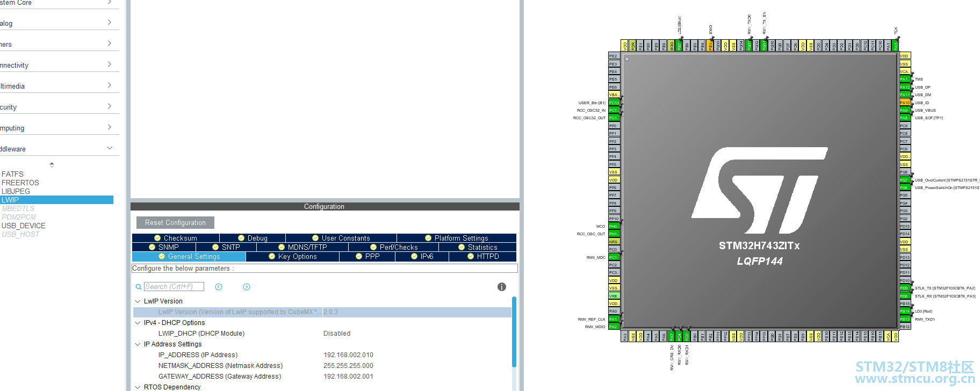Collapse the IPv4 - DHCP Options group

(x=138, y=323)
